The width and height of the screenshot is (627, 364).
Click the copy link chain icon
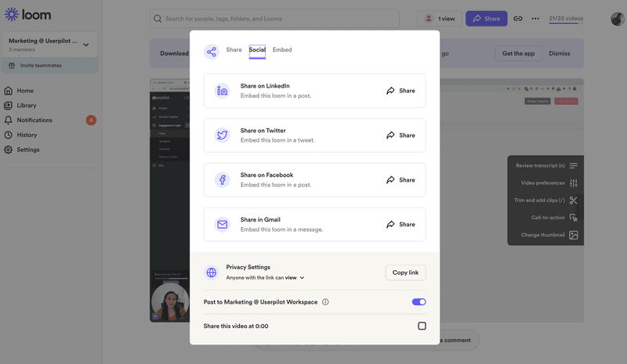tap(518, 18)
